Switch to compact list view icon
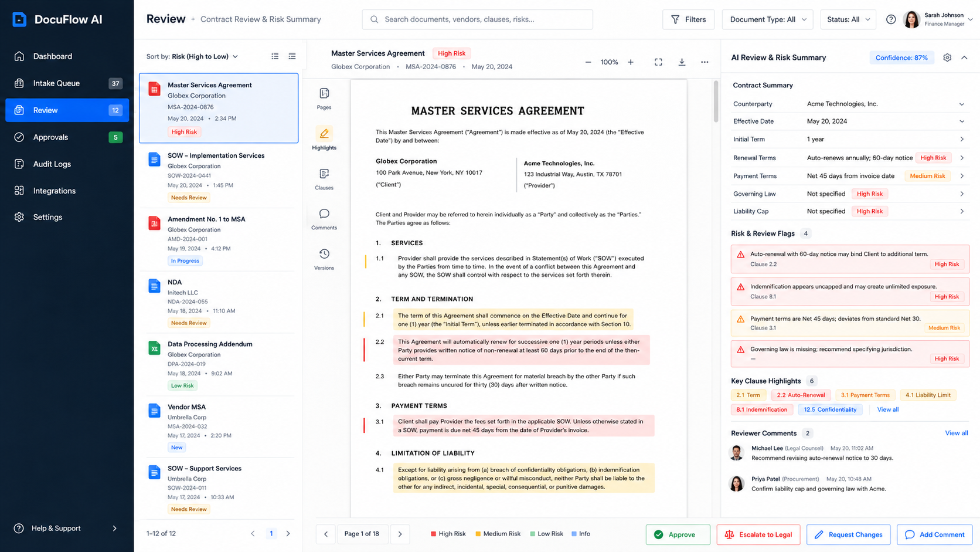This screenshot has width=980, height=552. (292, 56)
